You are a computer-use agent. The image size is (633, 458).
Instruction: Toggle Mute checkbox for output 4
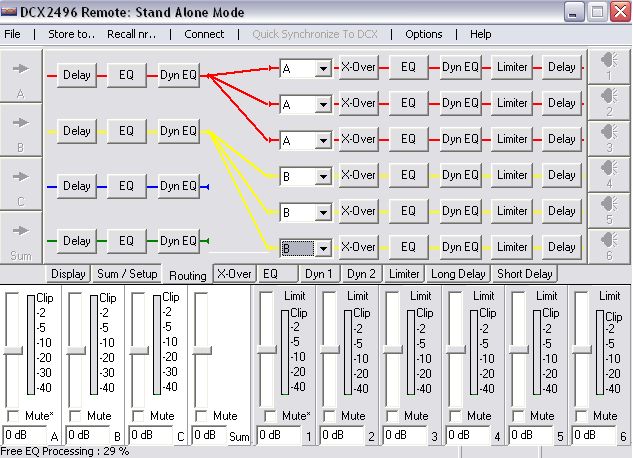tap(456, 416)
